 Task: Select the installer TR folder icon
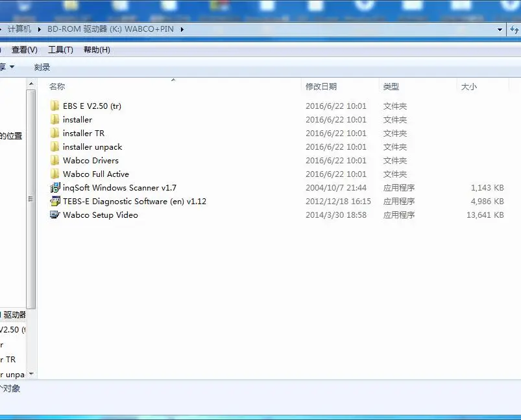pos(55,133)
